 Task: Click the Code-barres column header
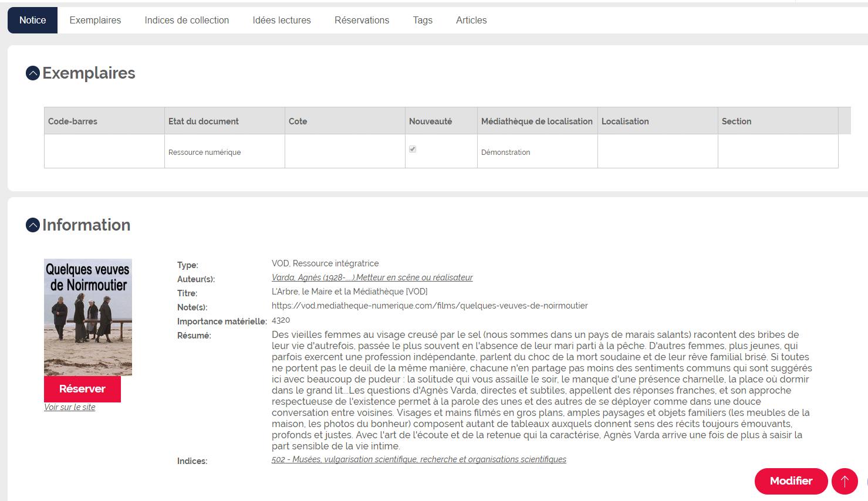click(x=104, y=121)
